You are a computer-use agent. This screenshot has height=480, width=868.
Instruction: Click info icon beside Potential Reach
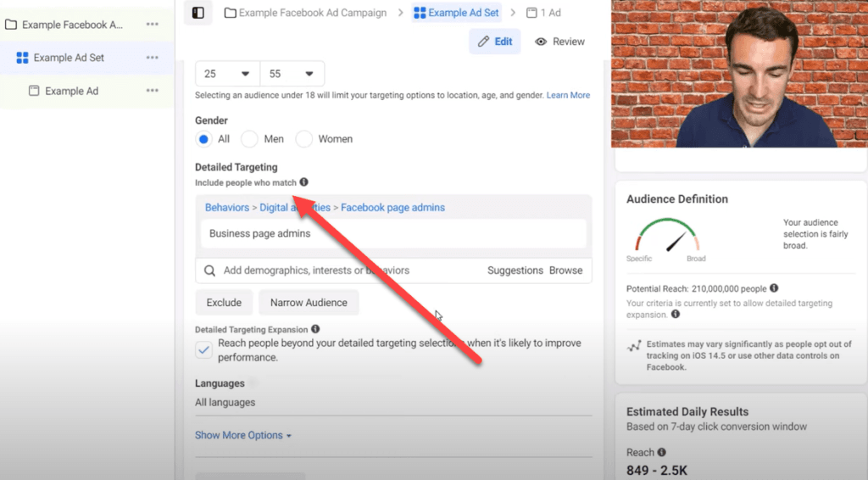[774, 287]
